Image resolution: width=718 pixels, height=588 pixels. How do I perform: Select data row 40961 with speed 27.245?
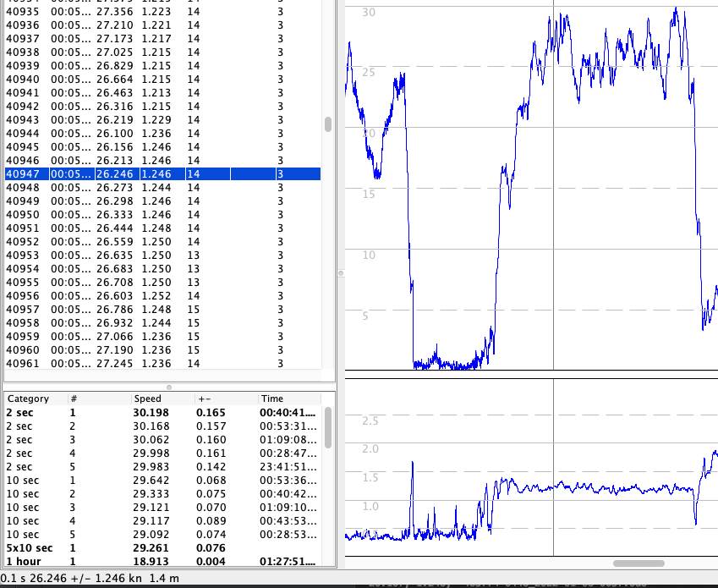(x=161, y=364)
